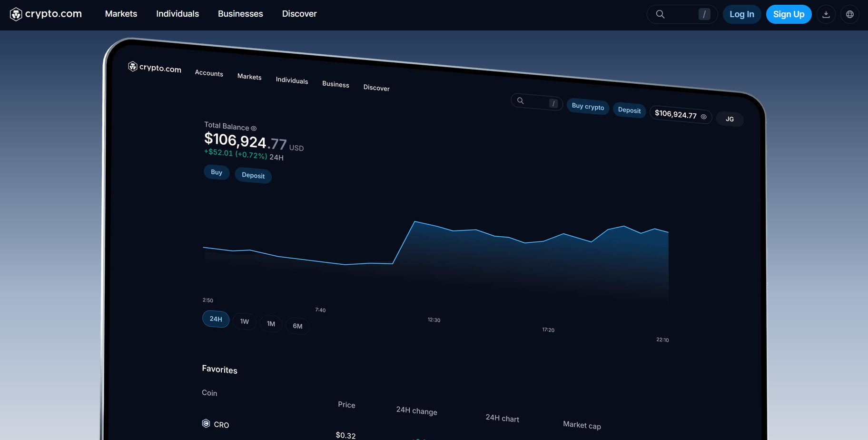Click the 24H change column header

(x=416, y=410)
